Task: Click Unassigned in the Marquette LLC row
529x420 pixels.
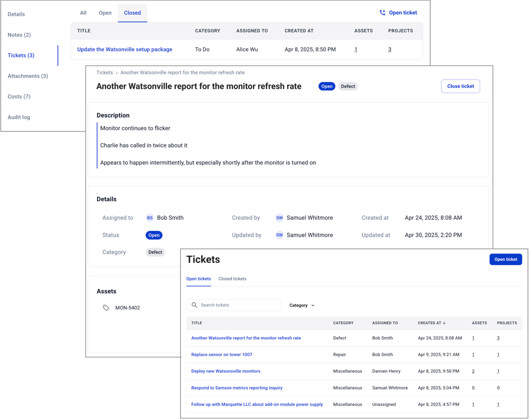Action: [384, 404]
